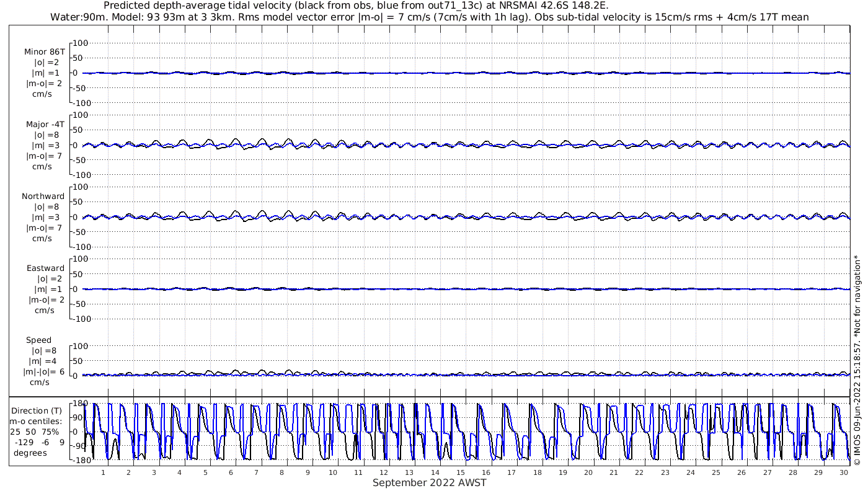This screenshot has width=868, height=496.
Task: Select the day 5 label on date axis
Action: coord(205,472)
